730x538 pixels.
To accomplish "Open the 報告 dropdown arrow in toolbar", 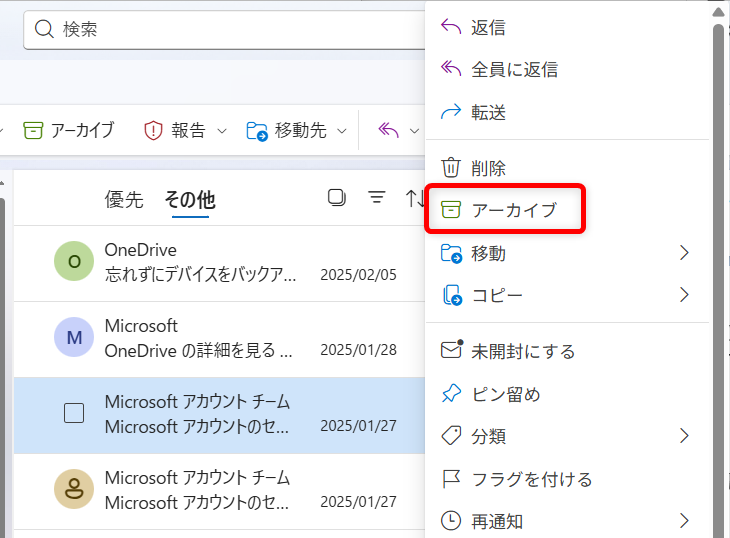I will [222, 130].
